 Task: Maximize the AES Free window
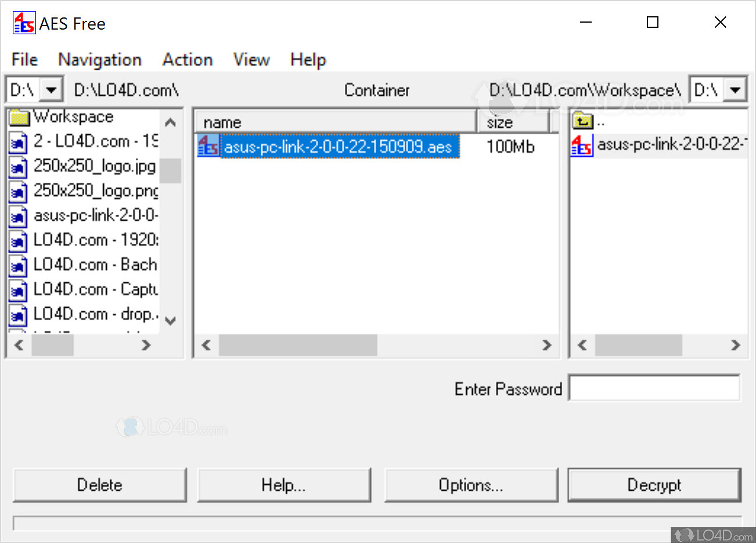click(x=653, y=22)
